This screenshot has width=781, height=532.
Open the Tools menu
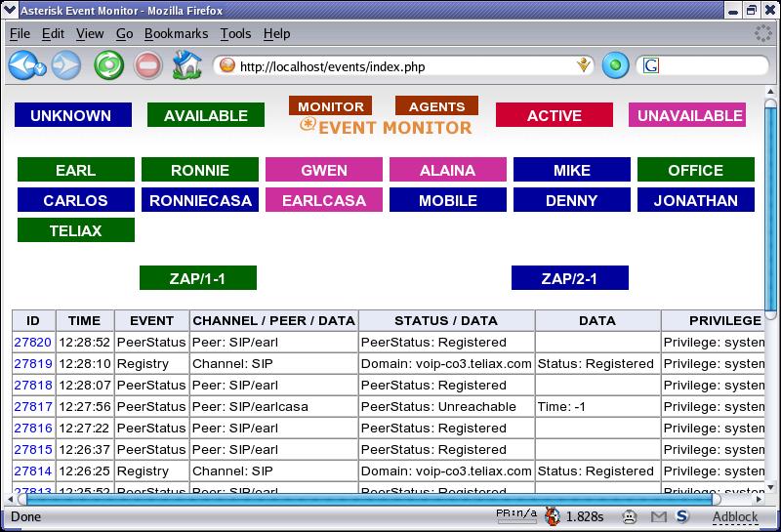(235, 33)
